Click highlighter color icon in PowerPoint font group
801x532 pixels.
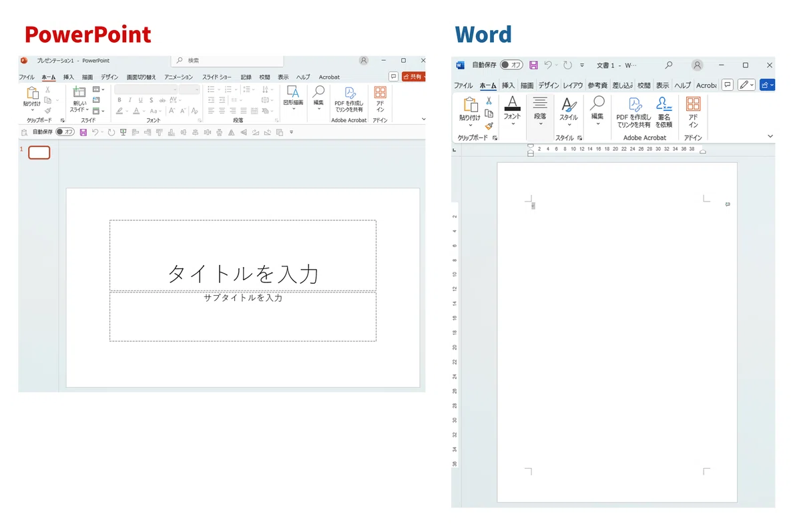(x=119, y=111)
